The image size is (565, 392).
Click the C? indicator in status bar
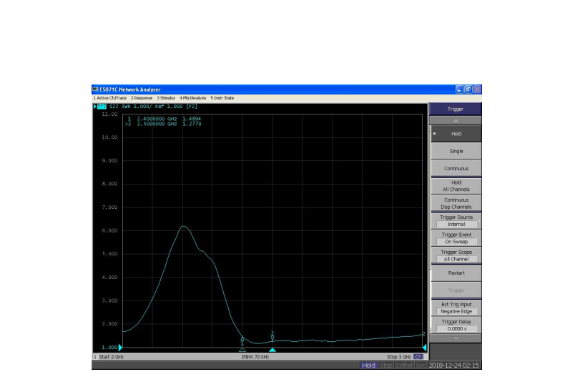point(418,356)
